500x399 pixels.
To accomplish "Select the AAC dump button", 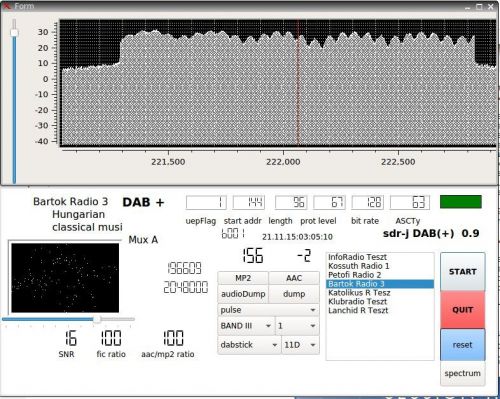I will pos(294,278).
